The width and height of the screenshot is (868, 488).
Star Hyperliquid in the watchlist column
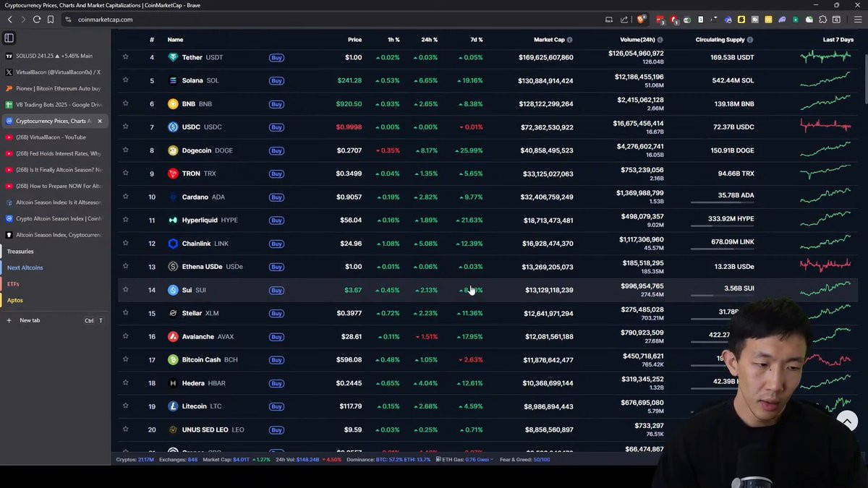[125, 220]
